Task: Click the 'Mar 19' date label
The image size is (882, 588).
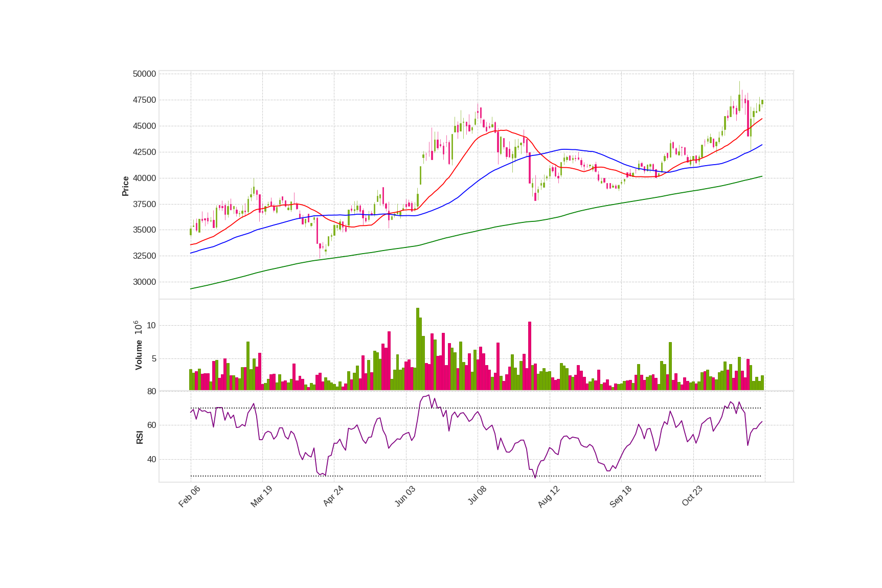Action: (261, 496)
